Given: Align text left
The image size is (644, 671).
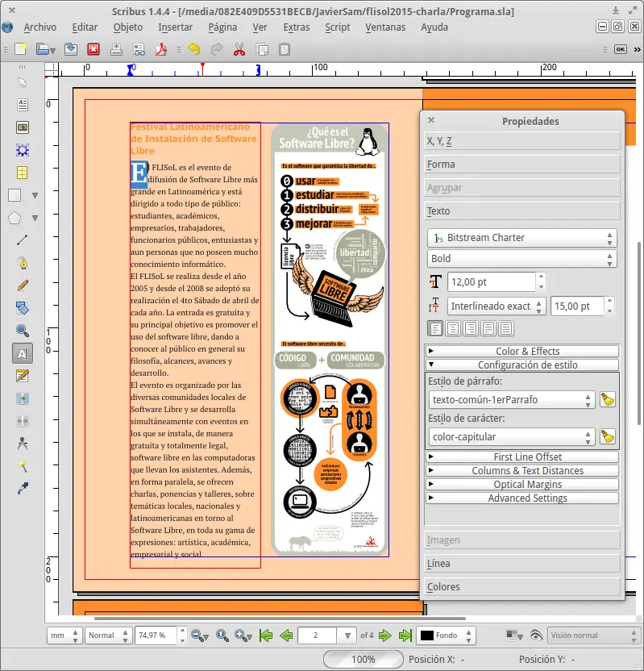Looking at the screenshot, I should coord(435,329).
